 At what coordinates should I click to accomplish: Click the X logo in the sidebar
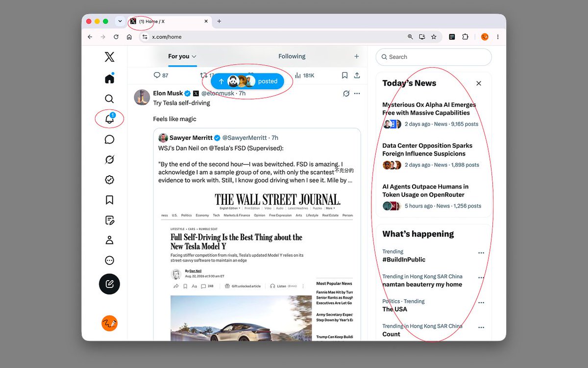pos(109,56)
